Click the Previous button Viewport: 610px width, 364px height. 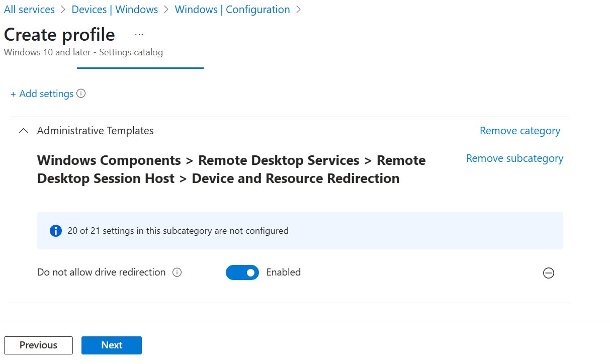[38, 345]
